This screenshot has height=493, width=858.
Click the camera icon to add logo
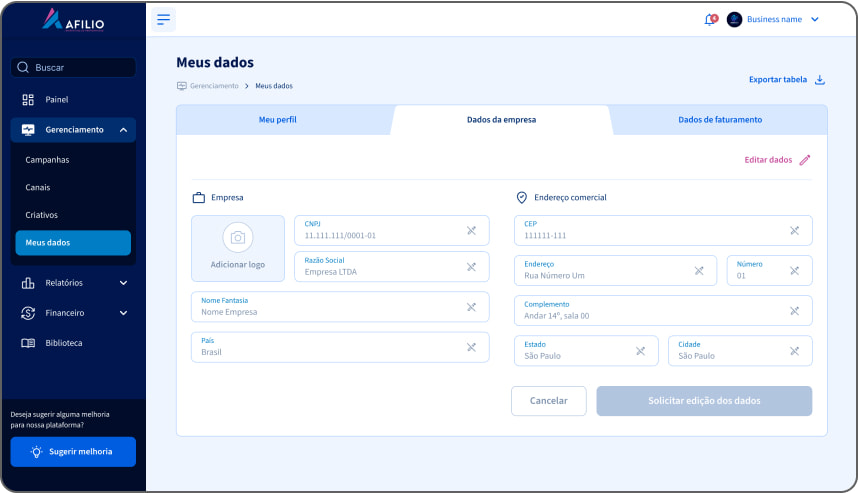(x=237, y=237)
